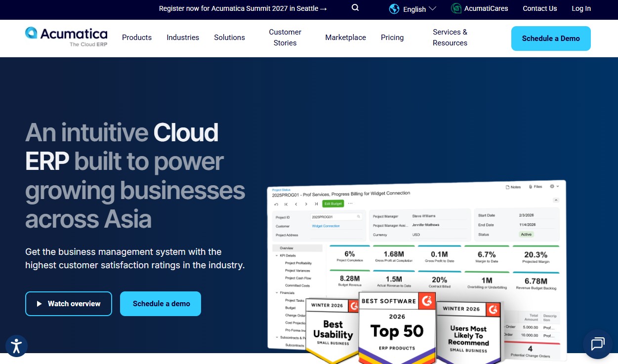Open the Marketplace menu
The height and width of the screenshot is (364, 618).
coord(345,38)
